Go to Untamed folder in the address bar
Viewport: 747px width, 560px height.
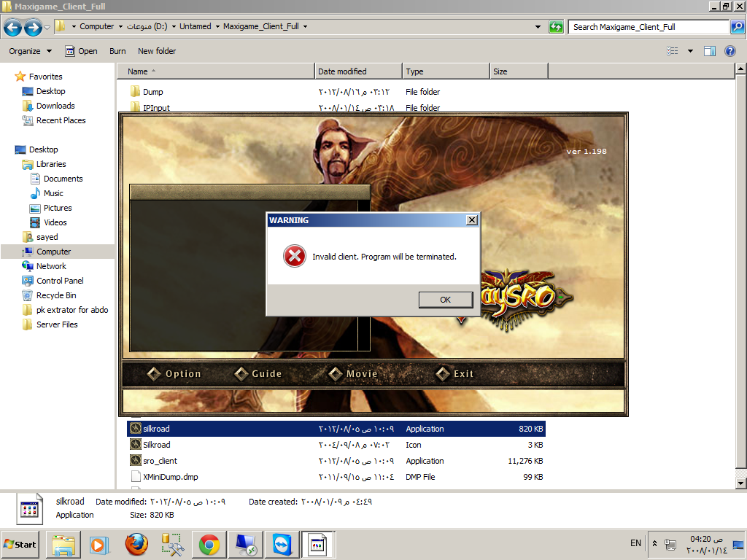[x=196, y=27]
